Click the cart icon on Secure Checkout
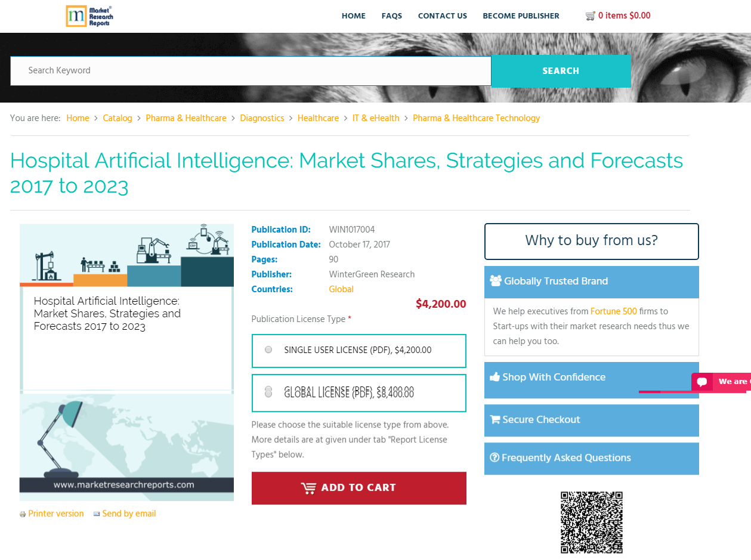 coord(495,419)
